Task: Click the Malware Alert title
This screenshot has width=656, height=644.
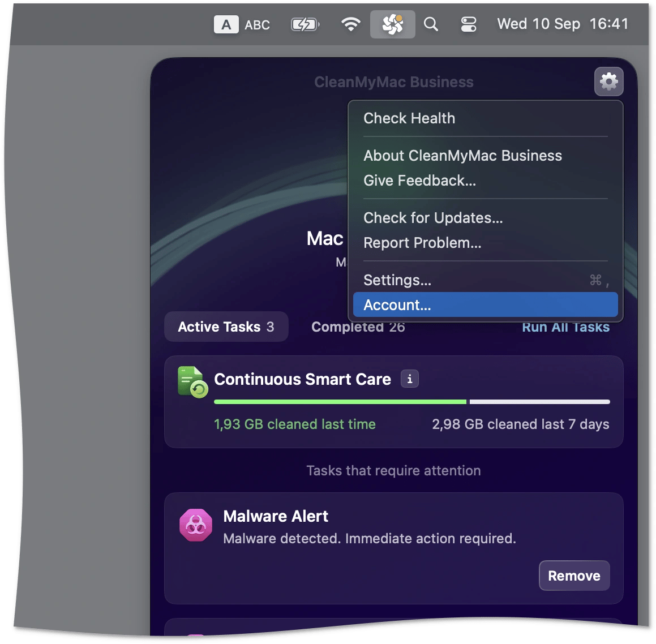Action: [276, 517]
